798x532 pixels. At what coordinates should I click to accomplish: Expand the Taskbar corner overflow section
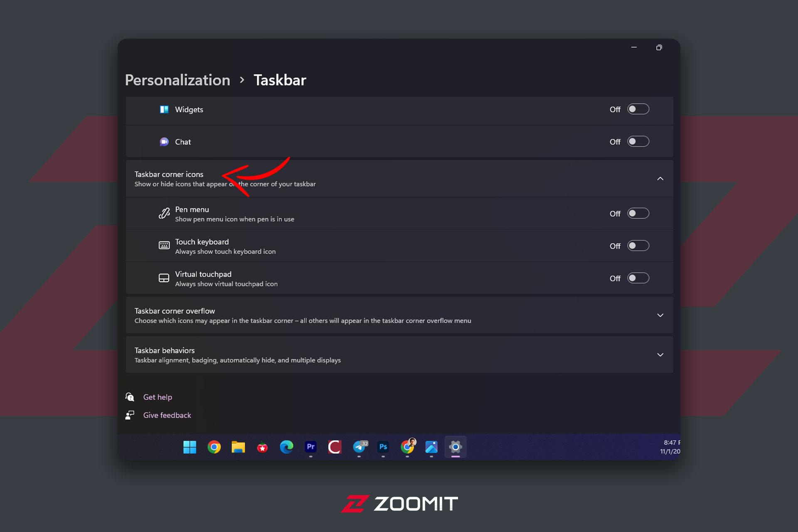pyautogui.click(x=399, y=315)
